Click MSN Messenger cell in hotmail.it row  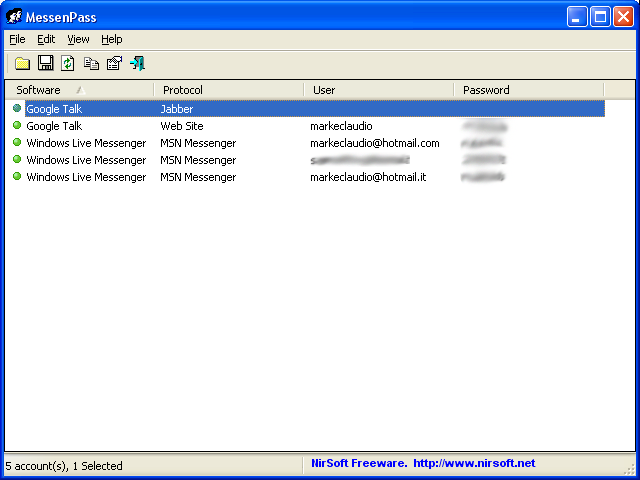[x=198, y=177]
